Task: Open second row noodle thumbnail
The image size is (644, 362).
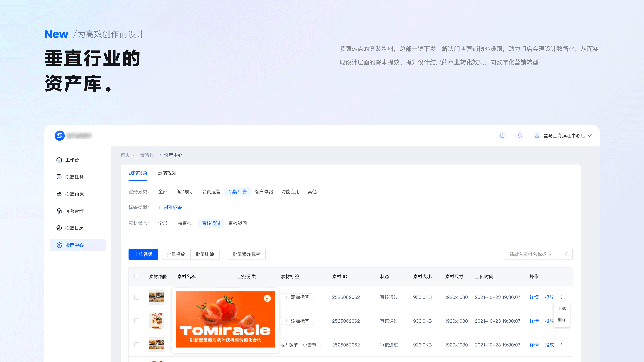Action: 156,321
